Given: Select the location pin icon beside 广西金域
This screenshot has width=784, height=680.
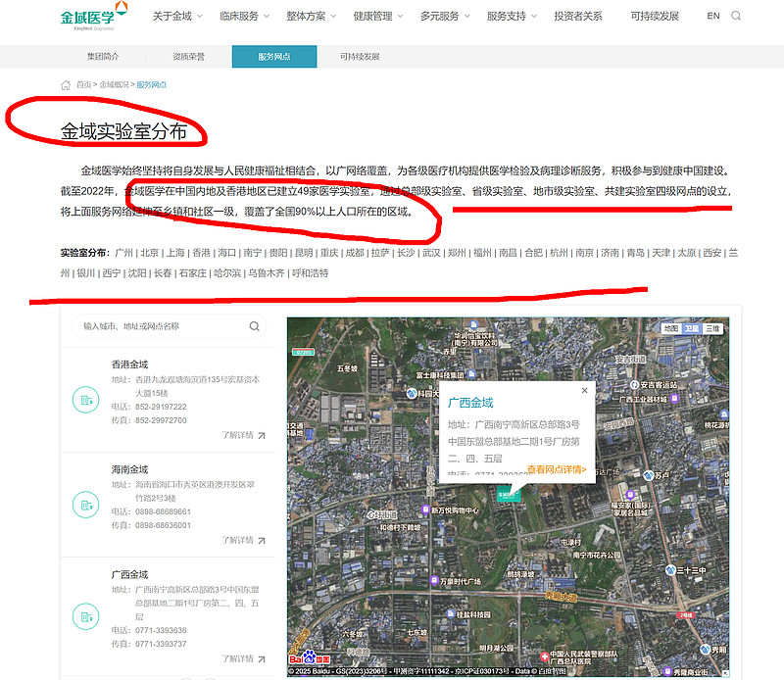Looking at the screenshot, I should click(x=86, y=617).
